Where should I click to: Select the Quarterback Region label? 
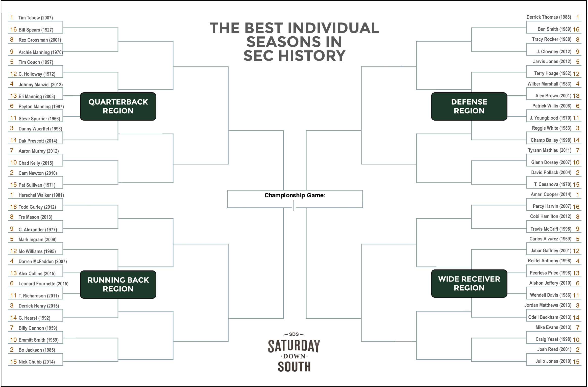tap(118, 106)
